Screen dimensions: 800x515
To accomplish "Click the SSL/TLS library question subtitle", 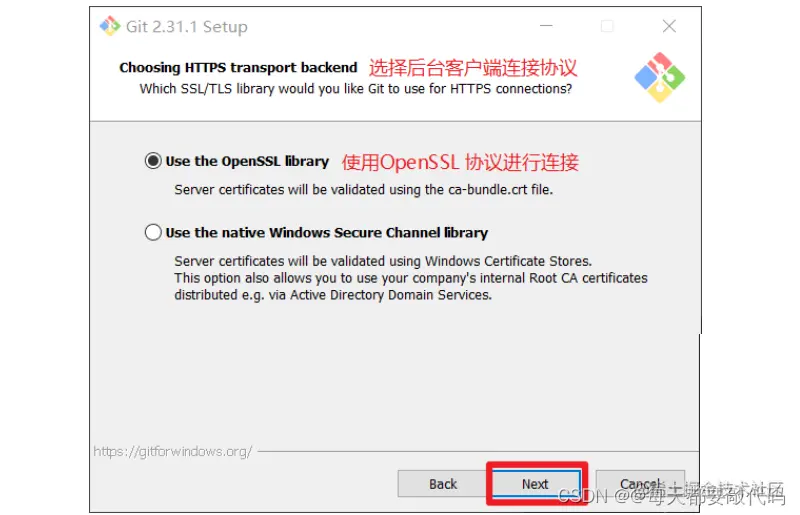I will click(x=356, y=89).
